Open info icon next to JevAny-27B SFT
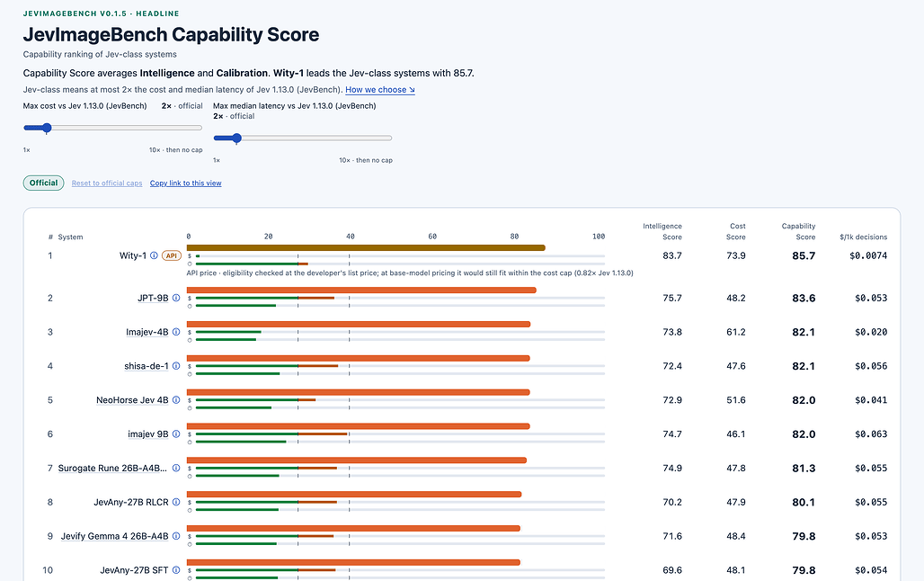The image size is (924, 581). 175,570
